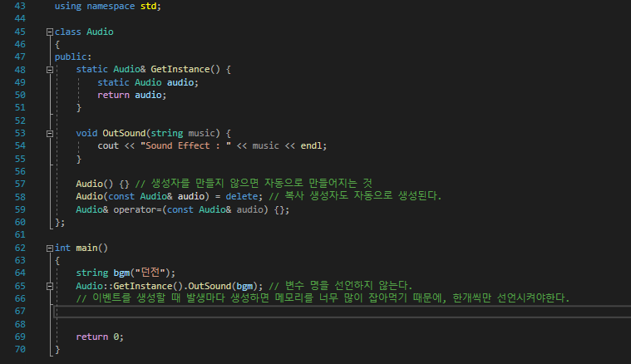Click 'static Audio audio;' declaration on line 49
The height and width of the screenshot is (364, 631).
pyautogui.click(x=148, y=82)
